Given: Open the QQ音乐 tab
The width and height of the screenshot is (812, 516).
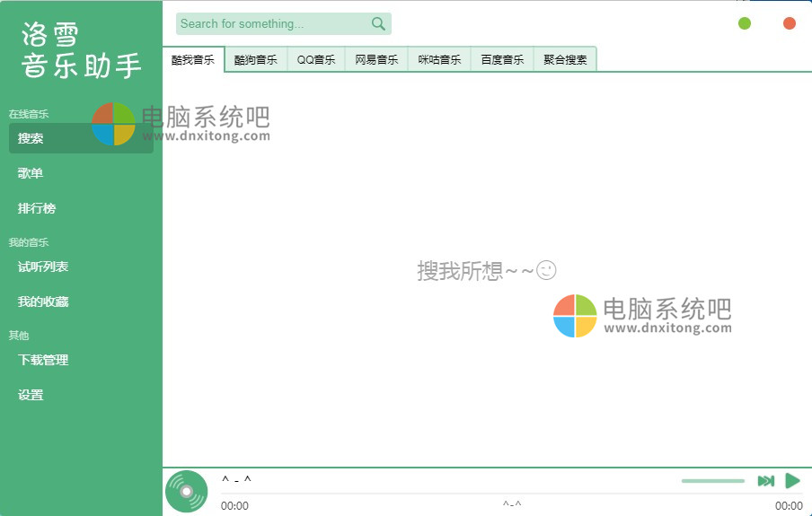Looking at the screenshot, I should (316, 60).
